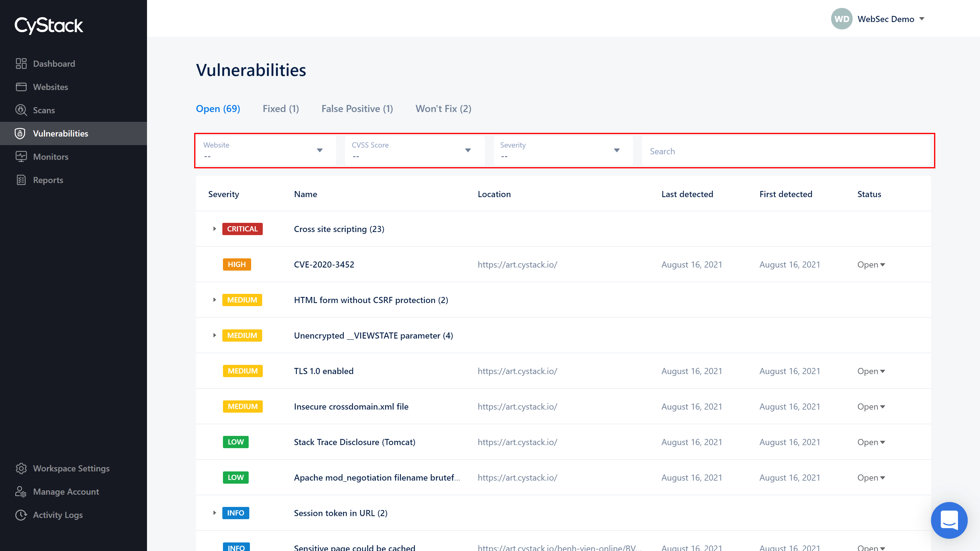Navigate to Scans
Image resolution: width=980 pixels, height=551 pixels.
pos(44,110)
